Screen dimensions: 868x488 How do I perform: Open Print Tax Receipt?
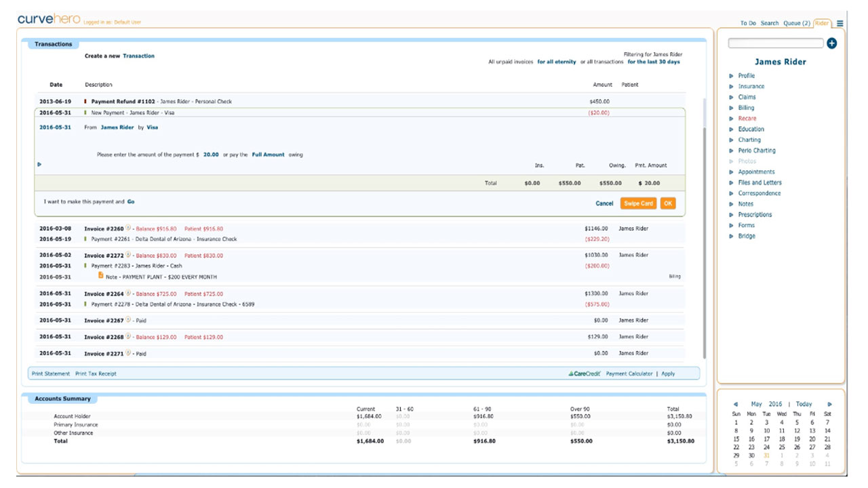tap(96, 373)
